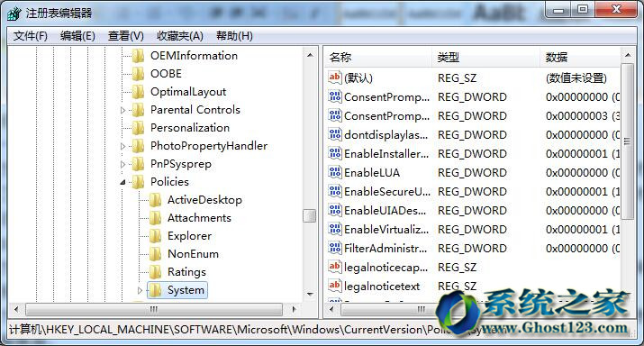Click the Ratings folder icon
This screenshot has height=346, width=644.
[155, 272]
